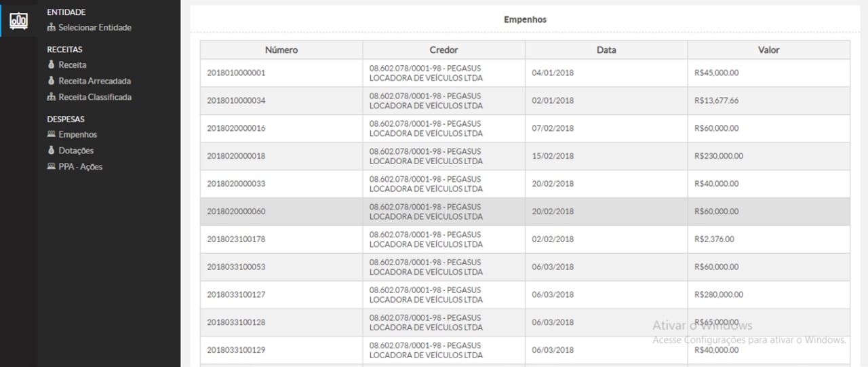Image resolution: width=868 pixels, height=367 pixels.
Task: Click the icon beside PPA - Ações
Action: point(51,166)
